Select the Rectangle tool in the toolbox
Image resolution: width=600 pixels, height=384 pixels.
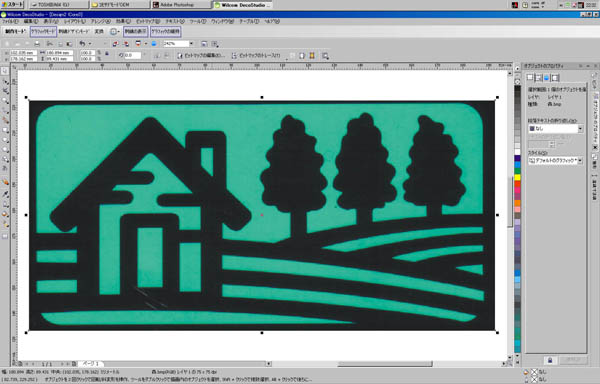(x=5, y=130)
